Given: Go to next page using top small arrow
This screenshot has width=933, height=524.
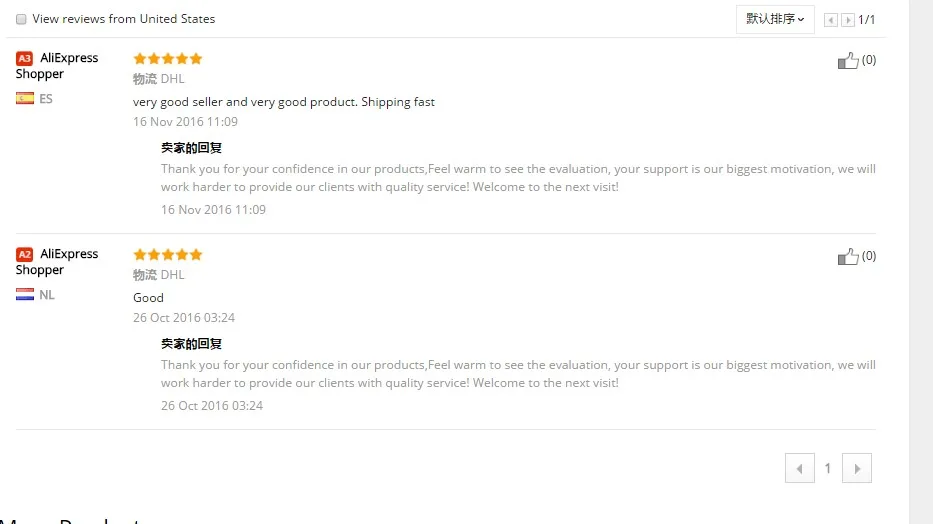Looking at the screenshot, I should (848, 20).
